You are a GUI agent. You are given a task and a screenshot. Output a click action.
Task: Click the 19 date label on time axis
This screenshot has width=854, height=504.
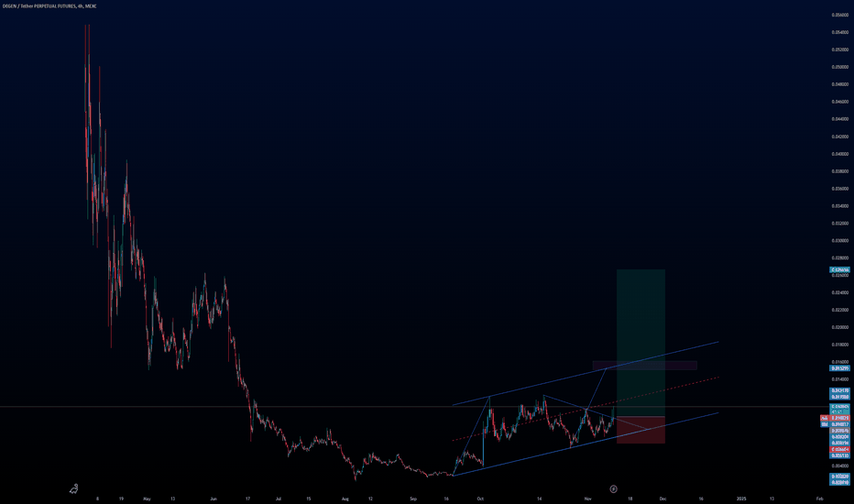[121, 499]
